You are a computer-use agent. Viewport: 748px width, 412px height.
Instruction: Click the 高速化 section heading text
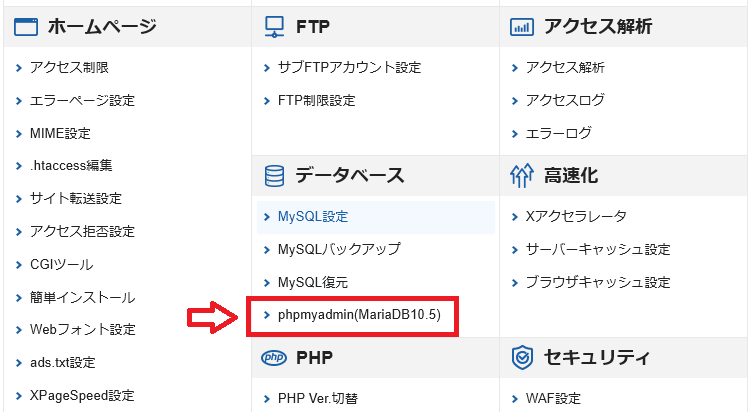point(571,175)
